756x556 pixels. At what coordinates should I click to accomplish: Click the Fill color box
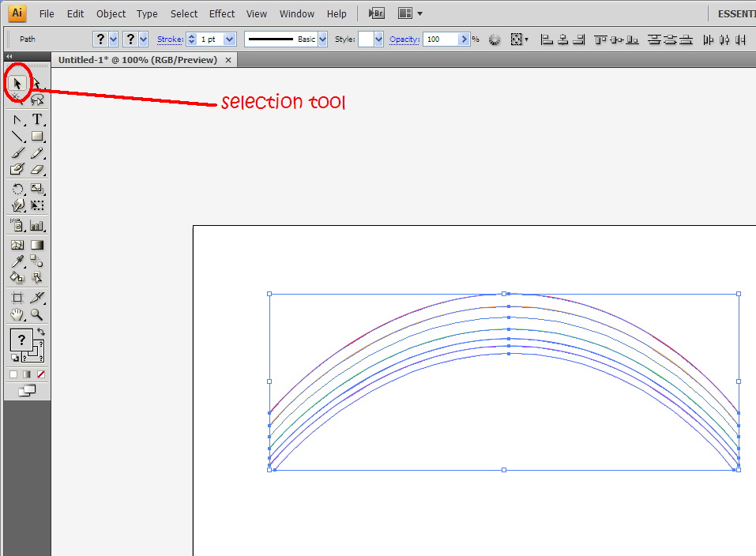[21, 340]
